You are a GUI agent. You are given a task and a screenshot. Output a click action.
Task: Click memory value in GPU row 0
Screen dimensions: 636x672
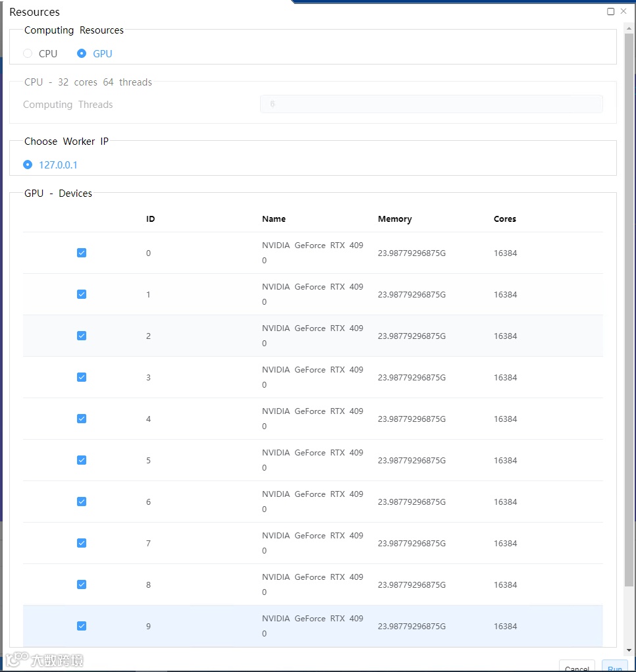point(412,253)
